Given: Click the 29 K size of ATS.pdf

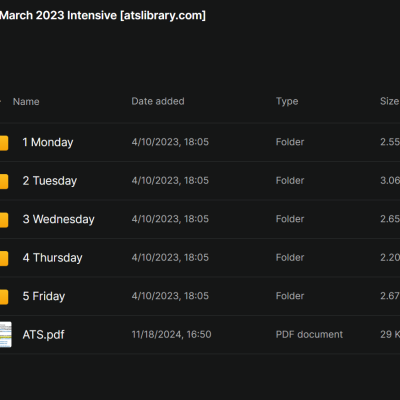Looking at the screenshot, I should coord(390,334).
